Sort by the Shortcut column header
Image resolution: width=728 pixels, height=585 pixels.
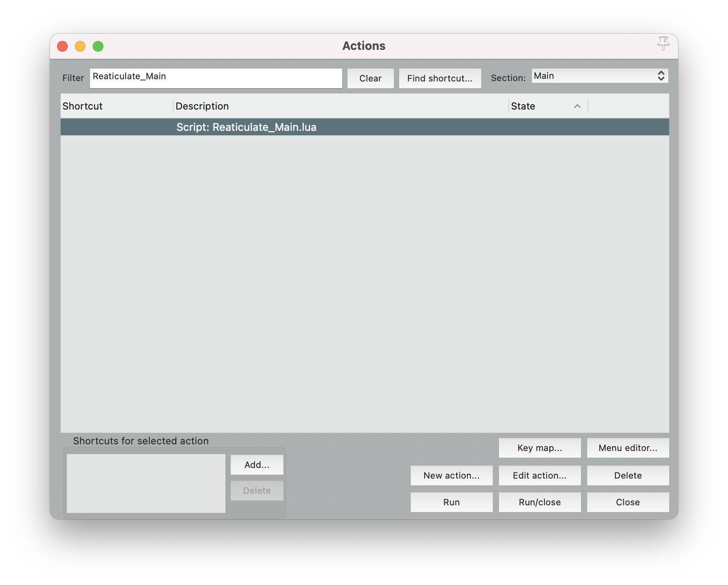point(116,106)
